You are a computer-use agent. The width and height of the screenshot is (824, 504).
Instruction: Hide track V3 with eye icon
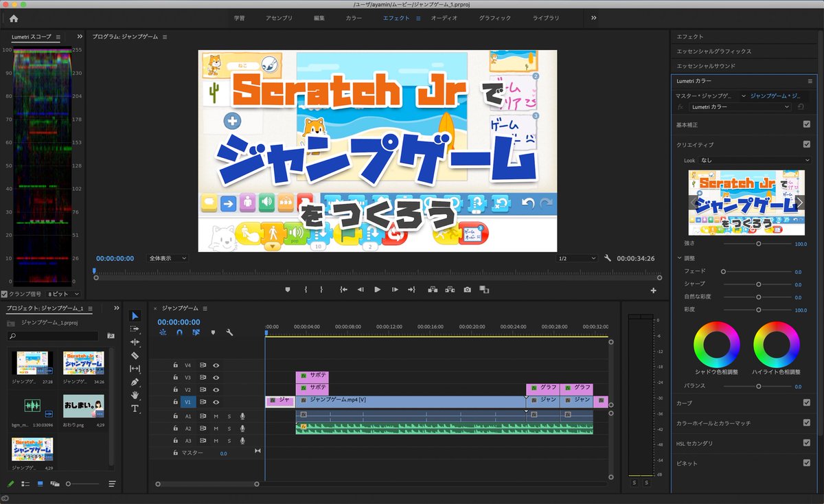pyautogui.click(x=216, y=378)
